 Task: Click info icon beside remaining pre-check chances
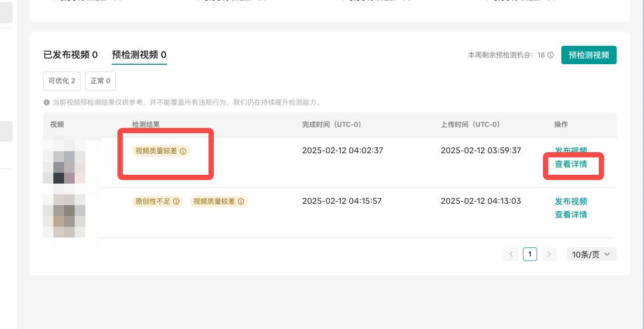(x=551, y=55)
